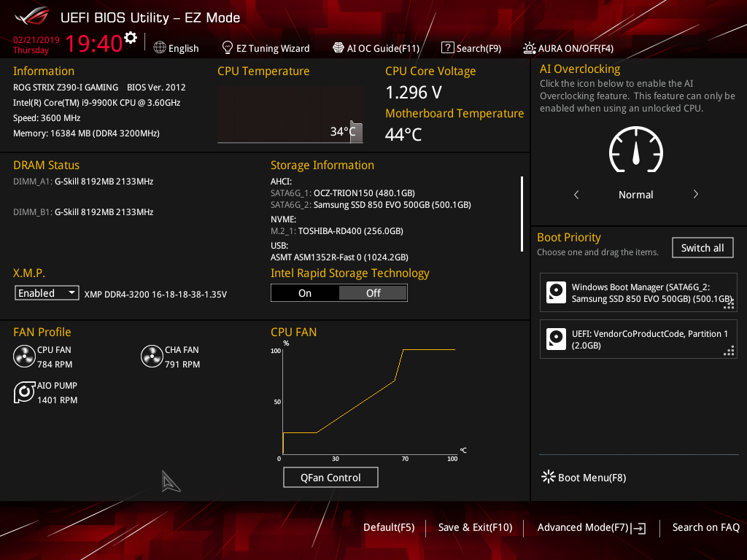Viewport: 747px width, 560px height.
Task: Click the 44°C motherboard temperature value
Action: pyautogui.click(x=403, y=134)
